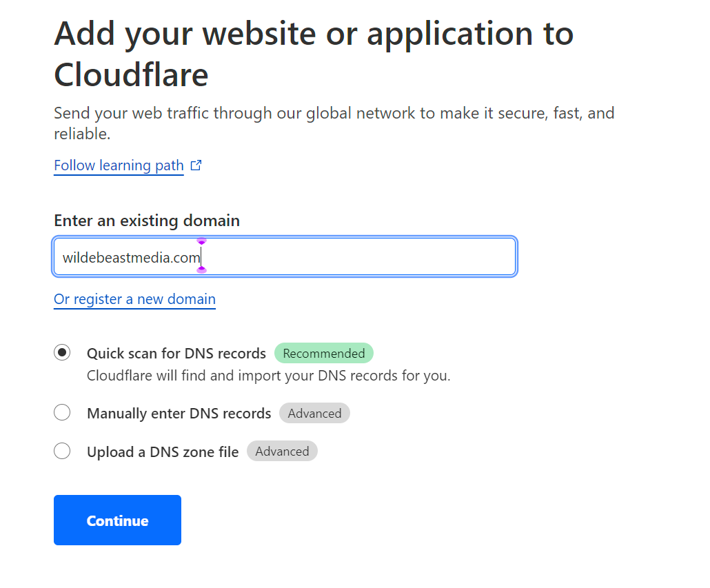Click the Manually enter DNS records label text
This screenshot has width=710, height=588.
179,413
